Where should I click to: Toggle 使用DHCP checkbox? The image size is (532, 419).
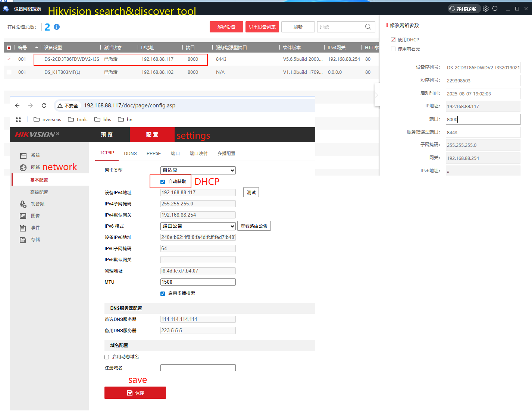click(393, 40)
